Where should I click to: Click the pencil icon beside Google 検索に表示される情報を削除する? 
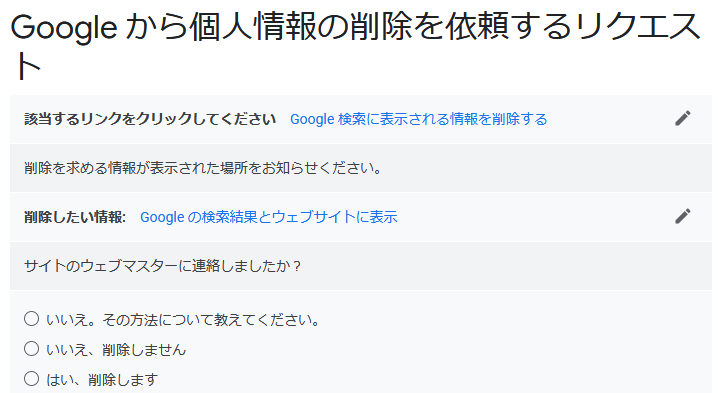[683, 118]
